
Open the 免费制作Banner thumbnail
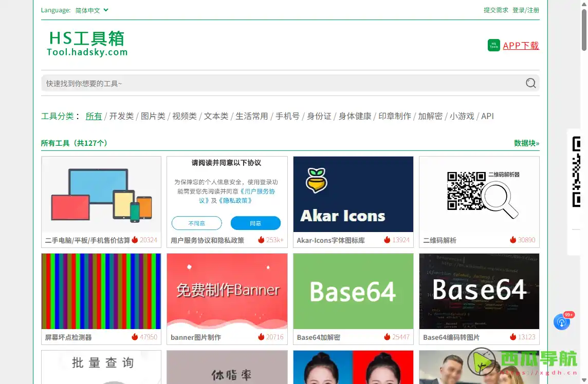227,292
